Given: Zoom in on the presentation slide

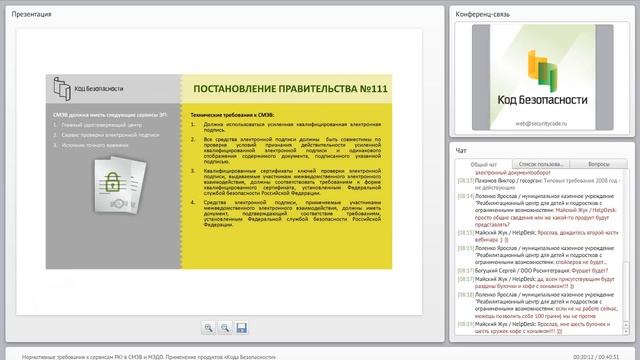Looking at the screenshot, I should [x=209, y=328].
